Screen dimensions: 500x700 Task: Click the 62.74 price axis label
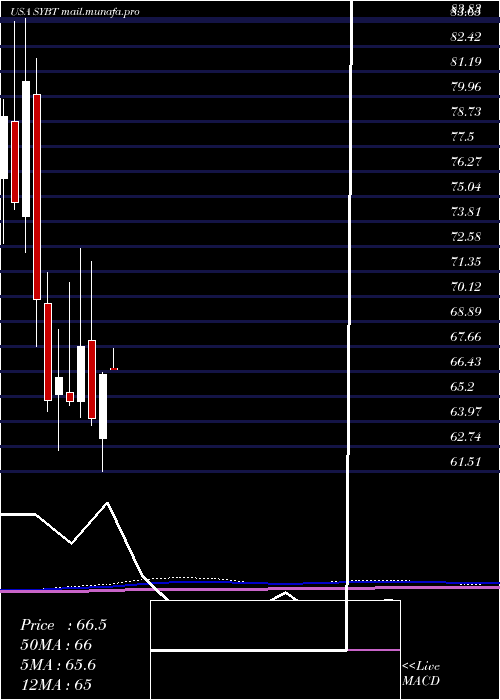click(466, 437)
